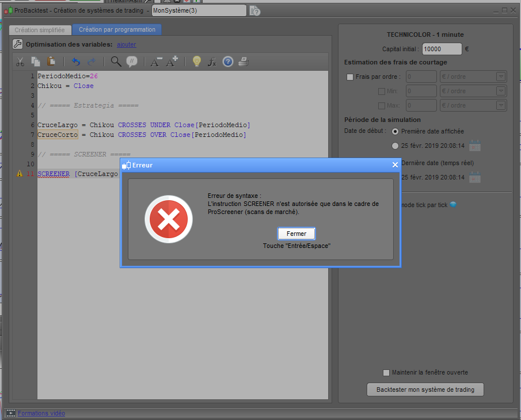
Task: Click the film icon beside Formations vidéo
Action: click(11, 413)
